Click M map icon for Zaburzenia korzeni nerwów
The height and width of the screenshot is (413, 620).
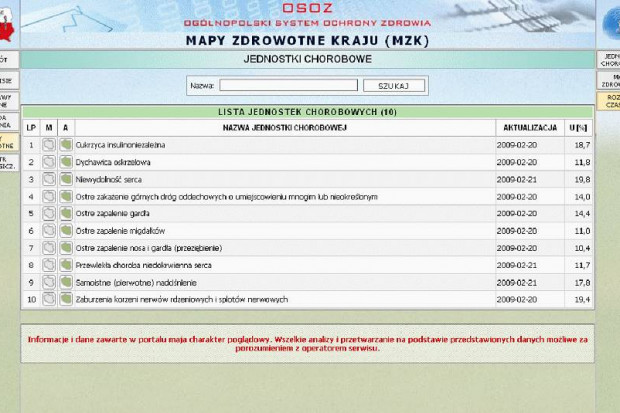click(49, 299)
